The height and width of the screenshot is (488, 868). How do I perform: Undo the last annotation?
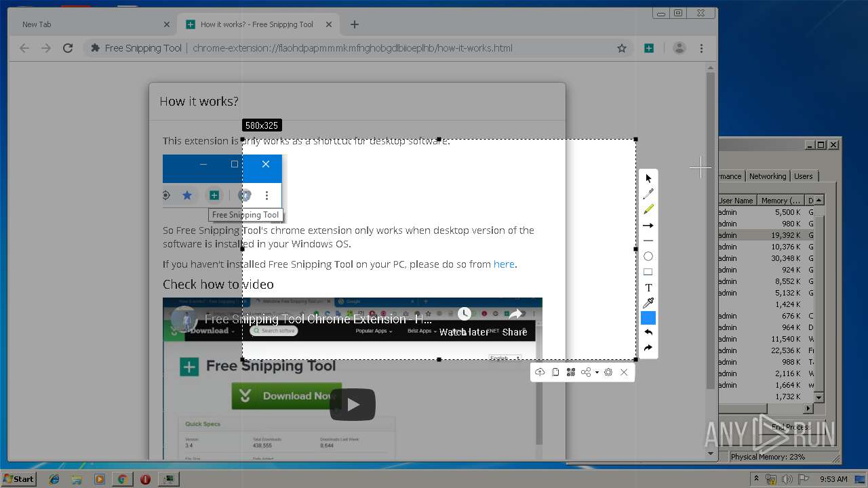point(648,333)
